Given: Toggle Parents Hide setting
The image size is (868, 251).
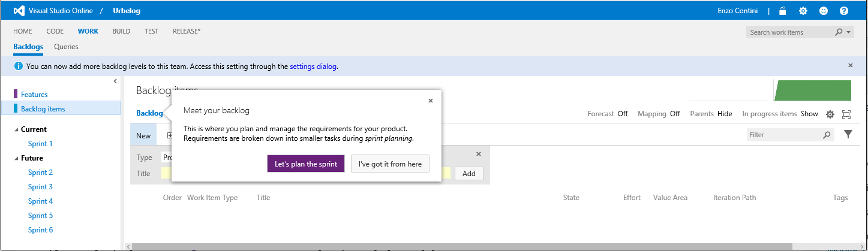Looking at the screenshot, I should tap(725, 114).
